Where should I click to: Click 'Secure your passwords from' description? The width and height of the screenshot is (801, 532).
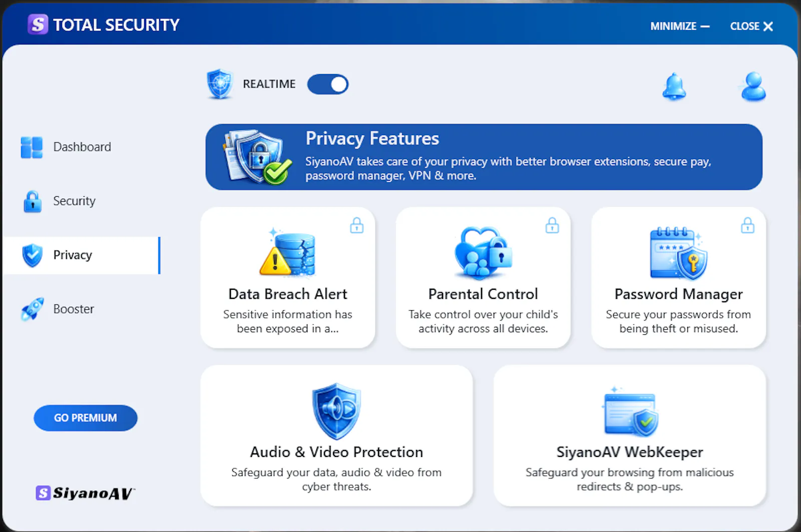coord(678,321)
